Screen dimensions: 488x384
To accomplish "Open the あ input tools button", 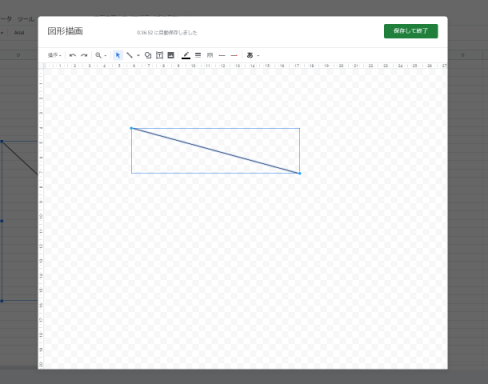I will pyautogui.click(x=250, y=55).
